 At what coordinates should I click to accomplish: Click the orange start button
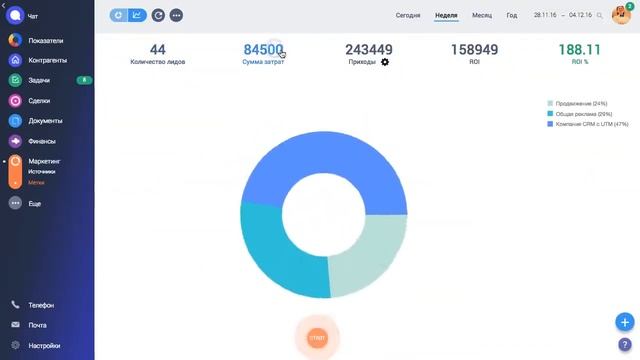pyautogui.click(x=317, y=338)
